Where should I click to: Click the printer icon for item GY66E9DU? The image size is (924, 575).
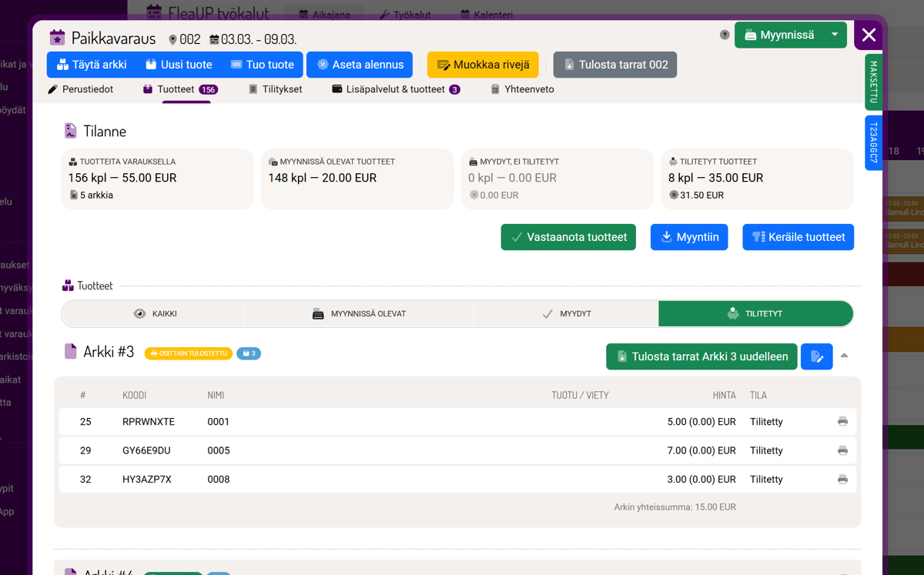(842, 450)
